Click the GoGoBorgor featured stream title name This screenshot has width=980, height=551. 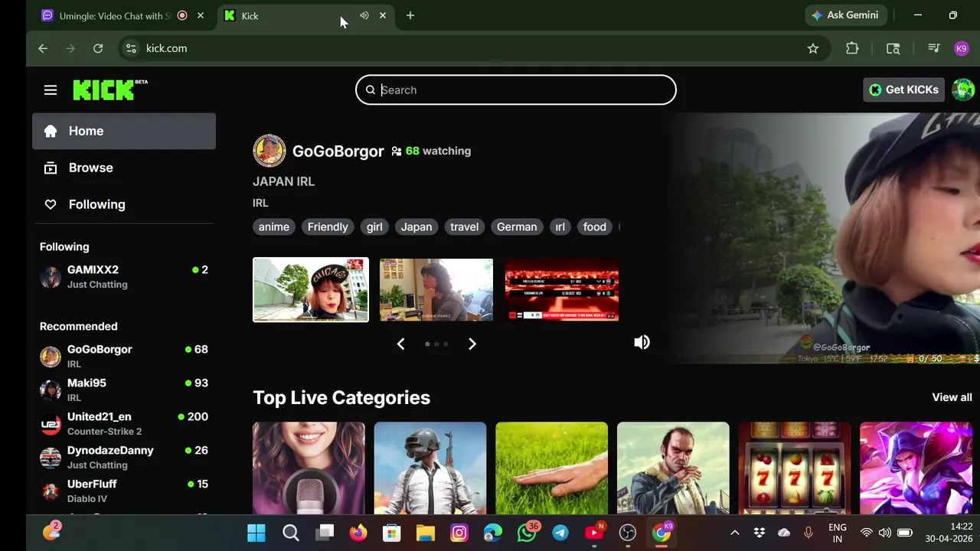(338, 151)
